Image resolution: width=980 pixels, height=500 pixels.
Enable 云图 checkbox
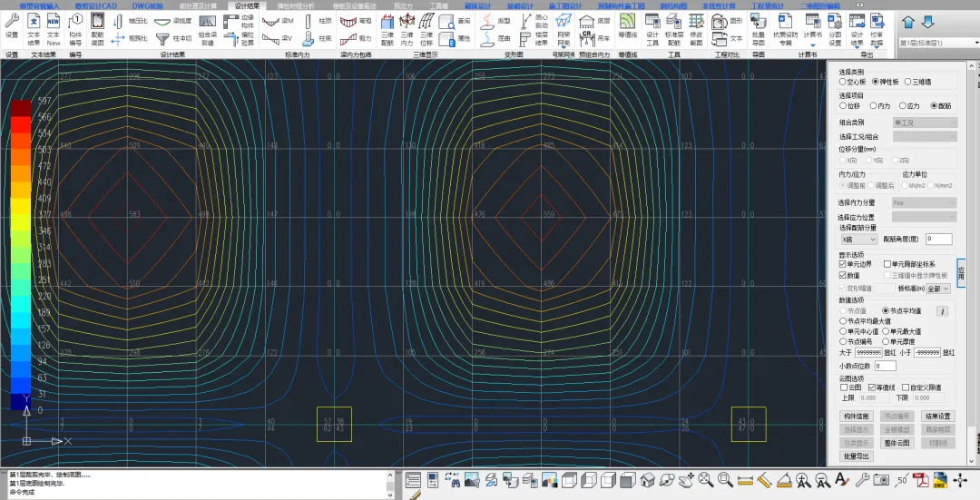[x=851, y=387]
